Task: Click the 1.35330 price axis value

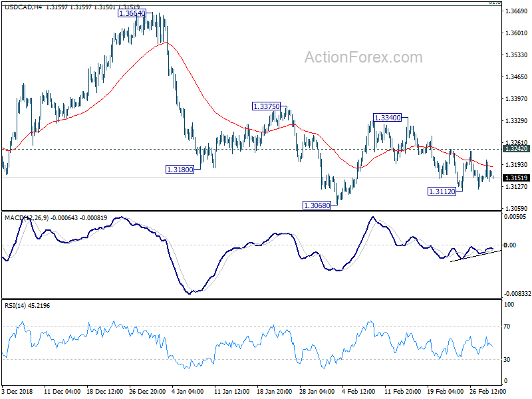Action: (x=517, y=55)
